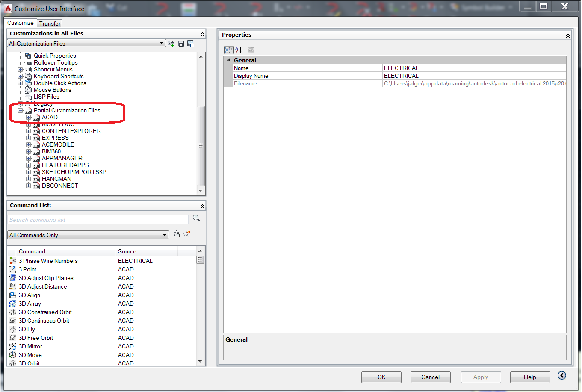Viewport: 582px width, 392px height.
Task: Click the Display Name value field
Action: point(474,76)
